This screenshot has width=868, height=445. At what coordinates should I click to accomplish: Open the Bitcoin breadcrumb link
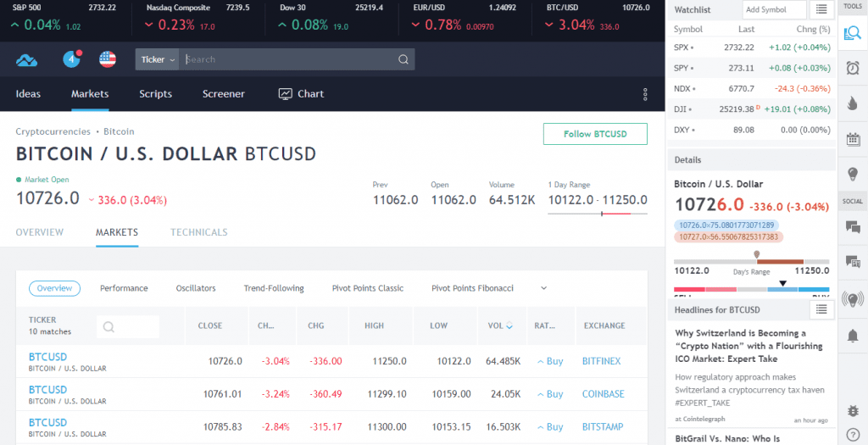(119, 131)
